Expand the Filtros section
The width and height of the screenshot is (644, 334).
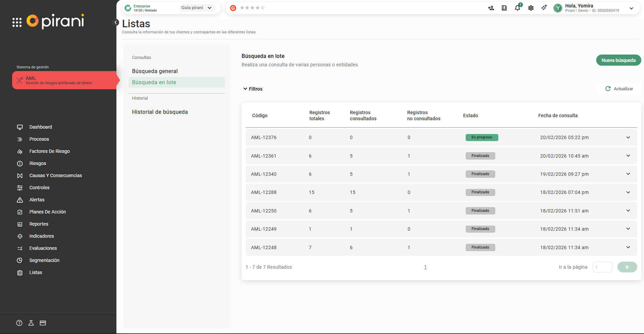253,89
